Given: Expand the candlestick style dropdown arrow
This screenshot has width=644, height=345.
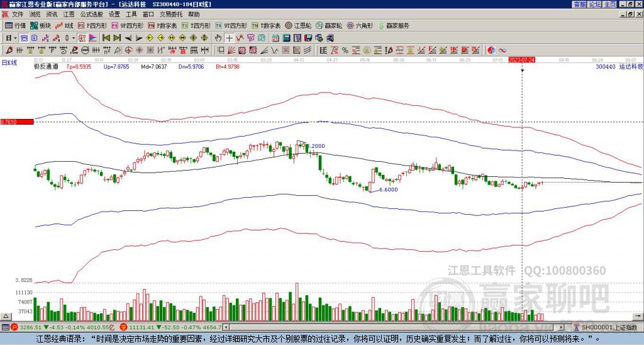Looking at the screenshot, I should (x=74, y=38).
